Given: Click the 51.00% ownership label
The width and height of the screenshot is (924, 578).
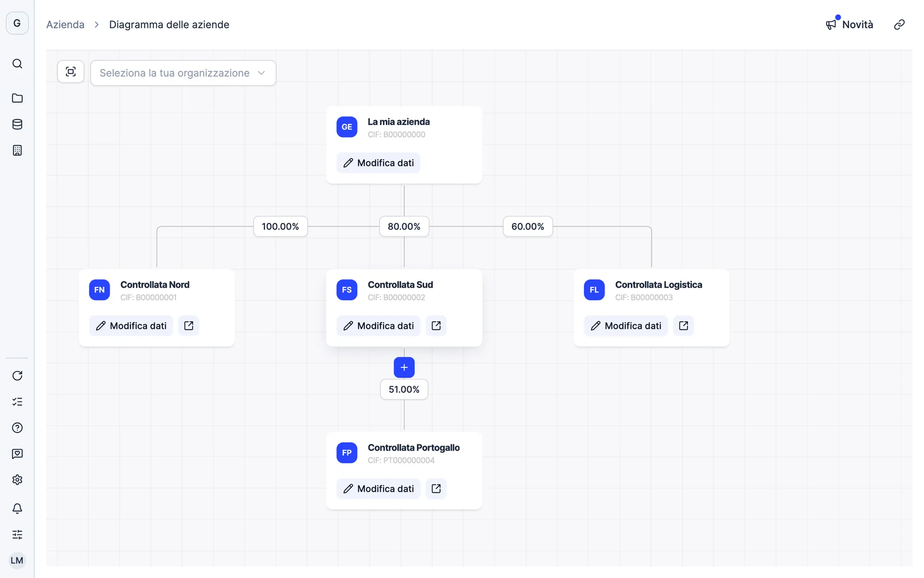Looking at the screenshot, I should [x=404, y=389].
